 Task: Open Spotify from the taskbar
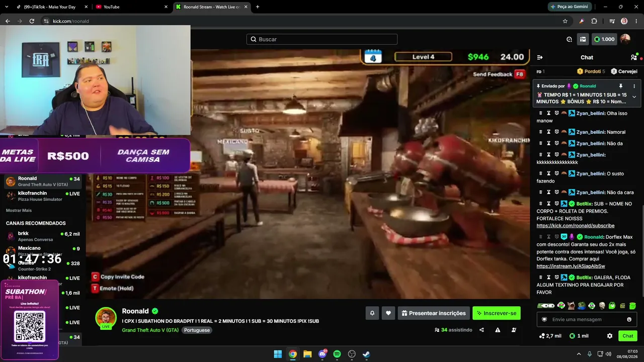click(337, 354)
